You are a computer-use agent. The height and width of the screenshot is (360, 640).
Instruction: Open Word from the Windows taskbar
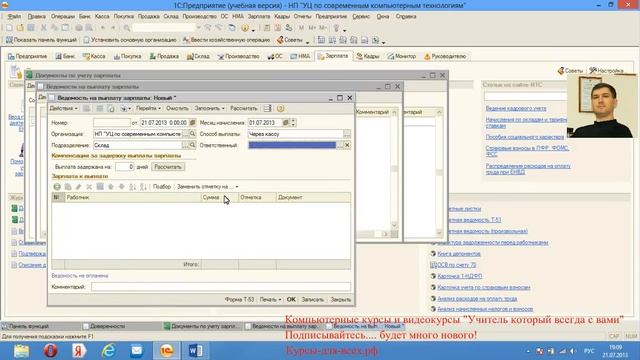point(196,351)
